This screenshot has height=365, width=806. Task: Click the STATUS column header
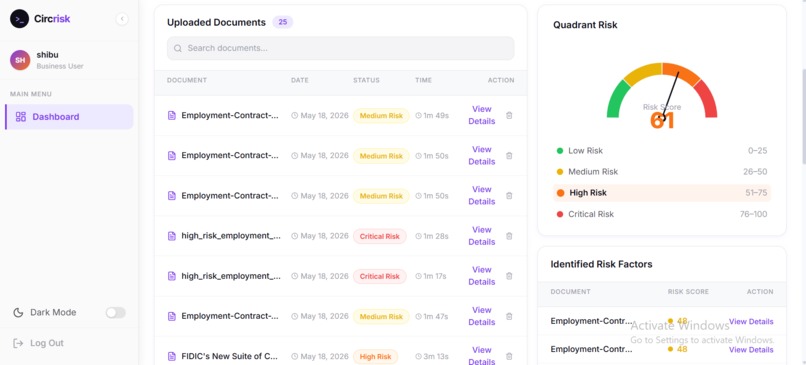click(x=366, y=80)
